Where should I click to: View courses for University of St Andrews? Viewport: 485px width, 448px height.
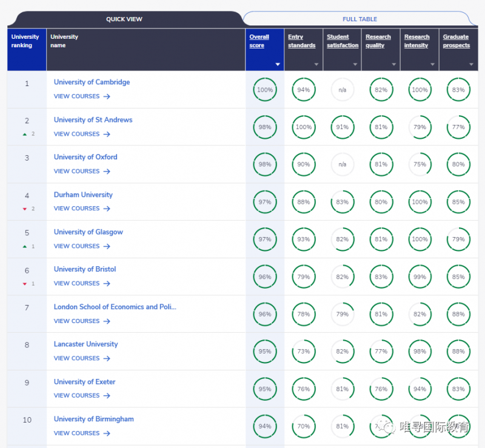click(x=82, y=134)
